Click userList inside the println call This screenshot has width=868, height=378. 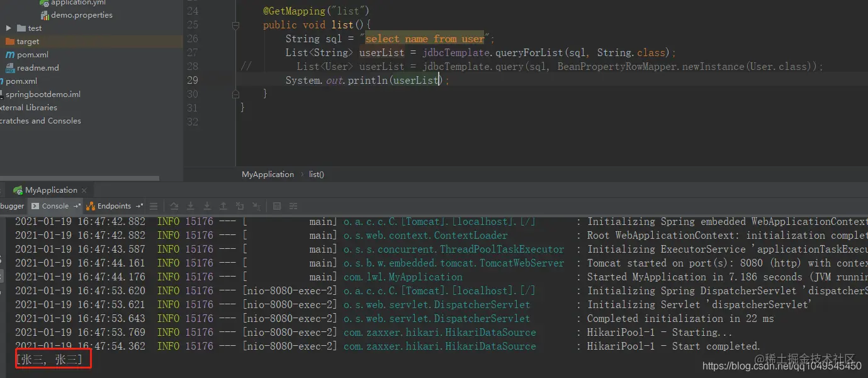tap(416, 81)
